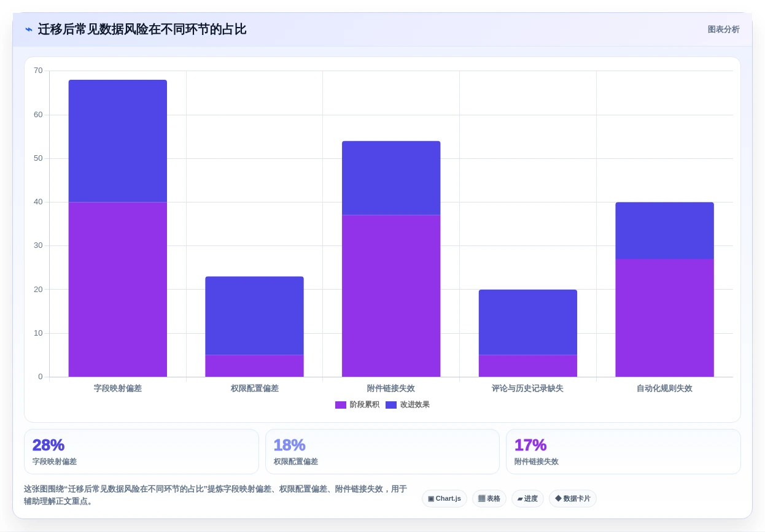Screen dimensions: 765x532
Task: Click the purple 阶段累积 legend color box
Action: pos(341,405)
